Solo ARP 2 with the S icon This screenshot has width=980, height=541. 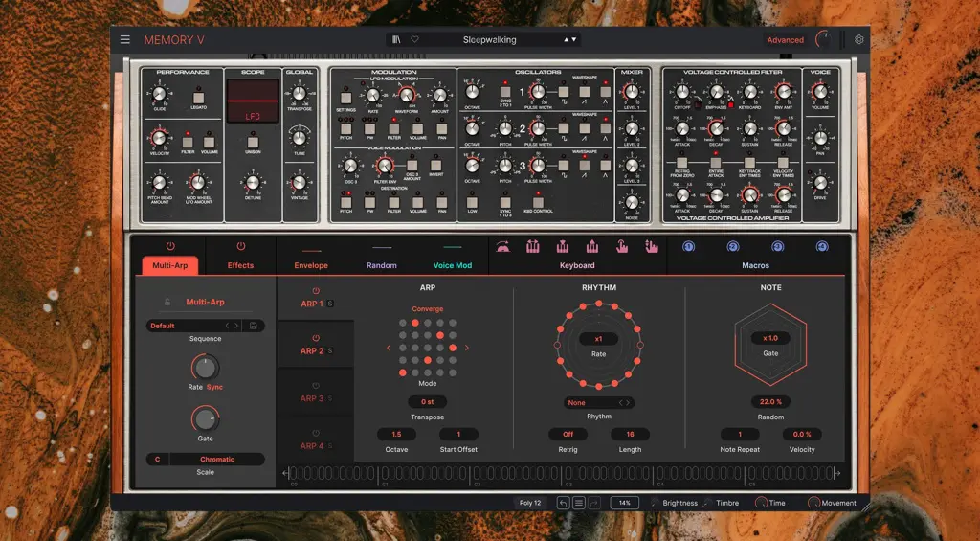[330, 350]
